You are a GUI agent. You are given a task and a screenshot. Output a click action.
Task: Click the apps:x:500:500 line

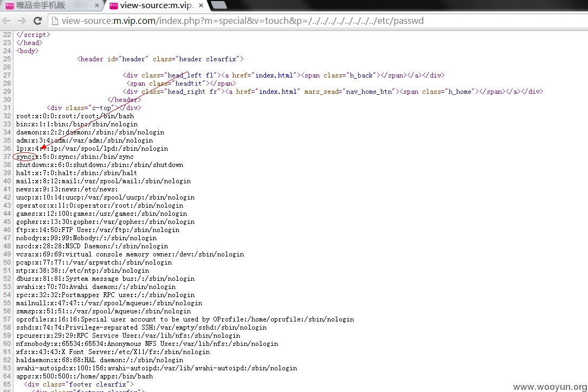pyautogui.click(x=85, y=376)
